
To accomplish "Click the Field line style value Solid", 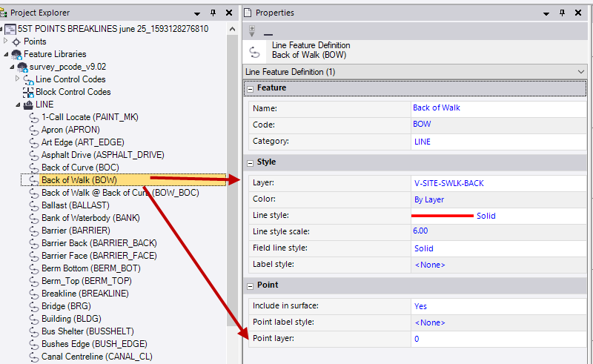I will click(x=423, y=248).
